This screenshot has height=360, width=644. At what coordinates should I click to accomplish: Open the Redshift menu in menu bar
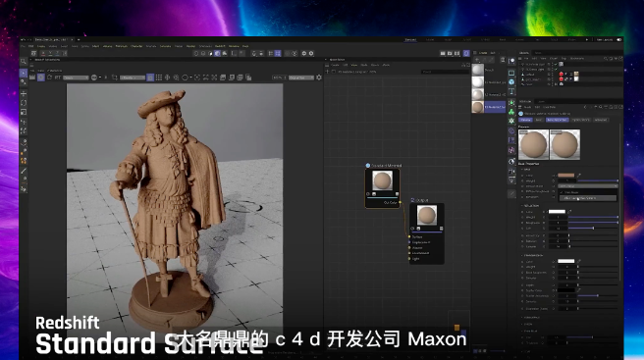coord(220,46)
